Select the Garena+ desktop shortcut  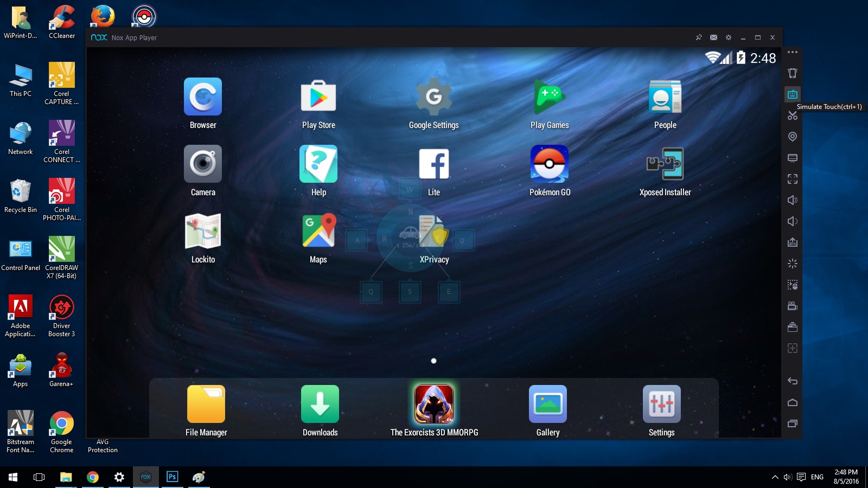pyautogui.click(x=61, y=369)
